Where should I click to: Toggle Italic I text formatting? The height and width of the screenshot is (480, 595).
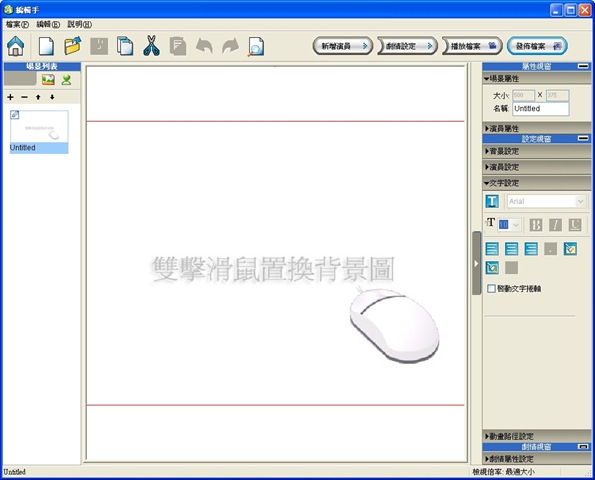(555, 225)
